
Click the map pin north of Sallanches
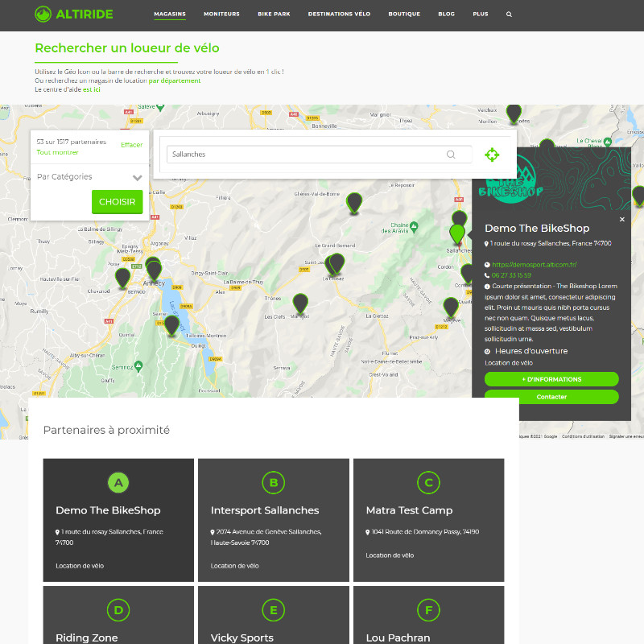[459, 218]
